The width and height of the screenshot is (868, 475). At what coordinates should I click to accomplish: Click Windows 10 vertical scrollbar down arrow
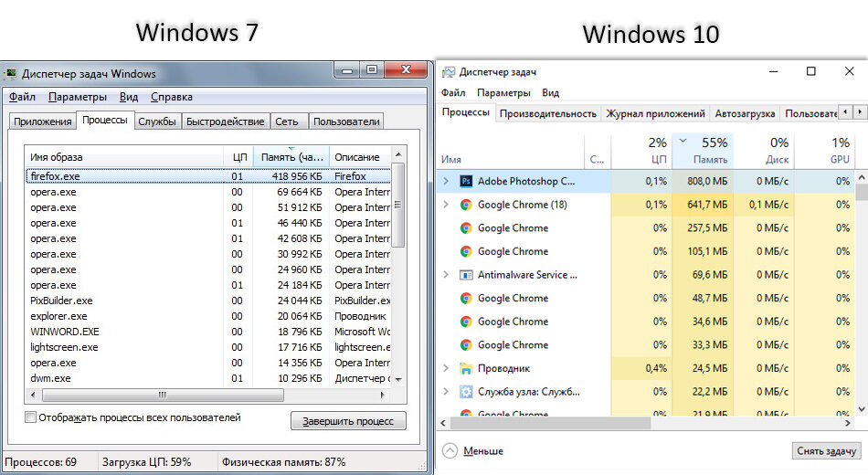click(861, 409)
